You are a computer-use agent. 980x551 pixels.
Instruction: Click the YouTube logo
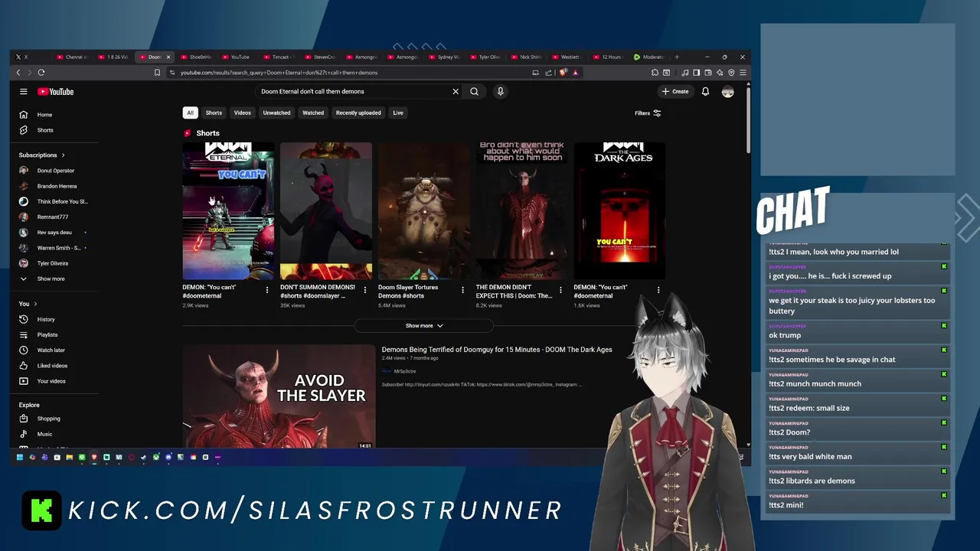pyautogui.click(x=55, y=92)
